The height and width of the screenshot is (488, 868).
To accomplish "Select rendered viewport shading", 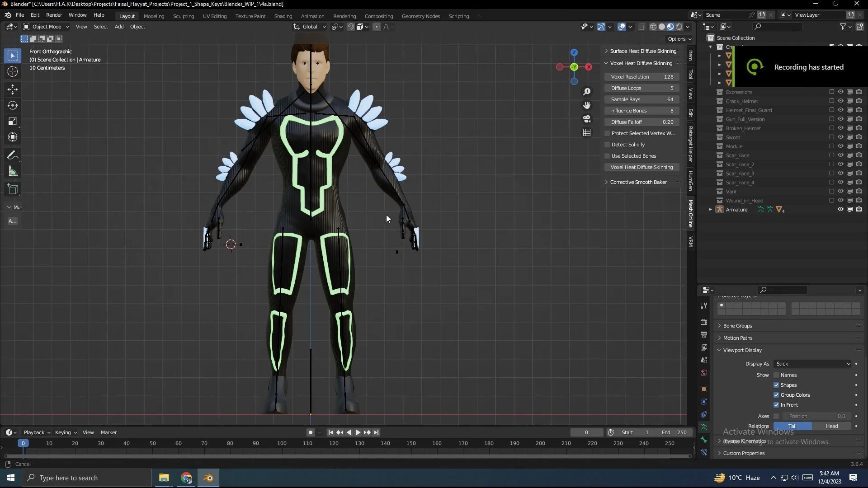I will (x=679, y=27).
